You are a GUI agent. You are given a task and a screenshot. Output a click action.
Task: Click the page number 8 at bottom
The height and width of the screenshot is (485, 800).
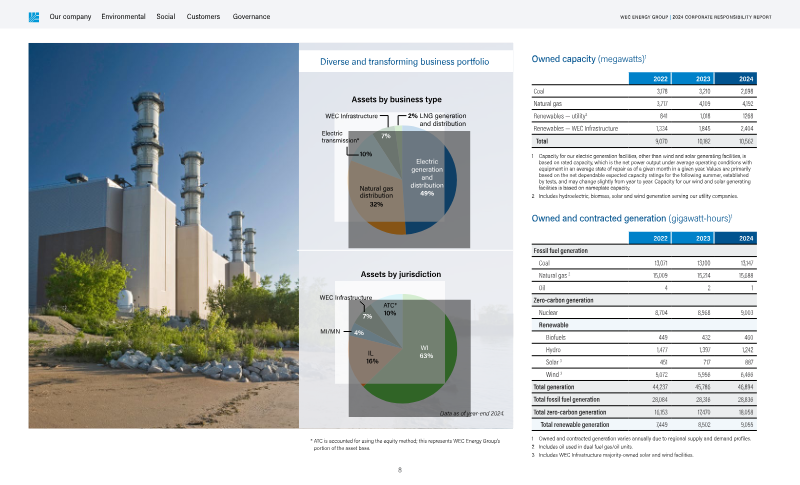coord(400,470)
